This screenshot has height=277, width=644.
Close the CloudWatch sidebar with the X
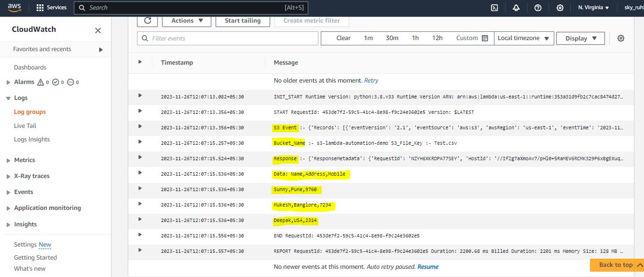click(x=98, y=30)
